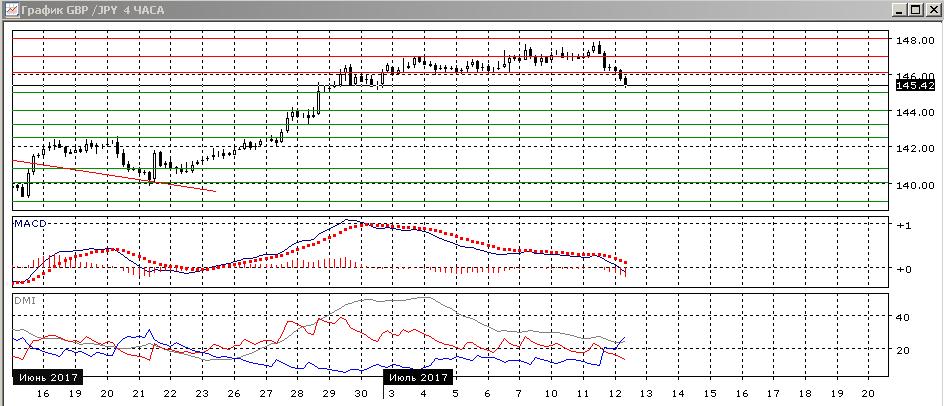This screenshot has height=406, width=944.
Task: Click date label 17 on the time axis
Action: pos(773,393)
